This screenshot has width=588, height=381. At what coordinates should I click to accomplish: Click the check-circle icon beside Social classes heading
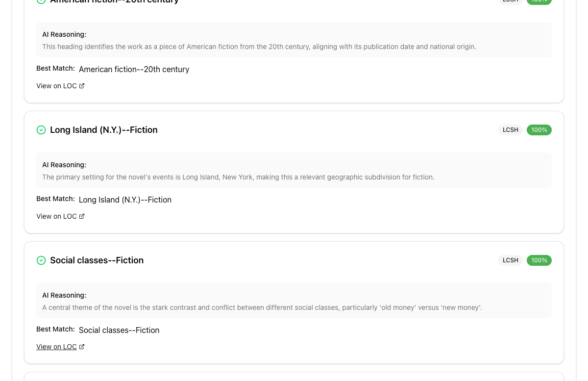tap(41, 260)
